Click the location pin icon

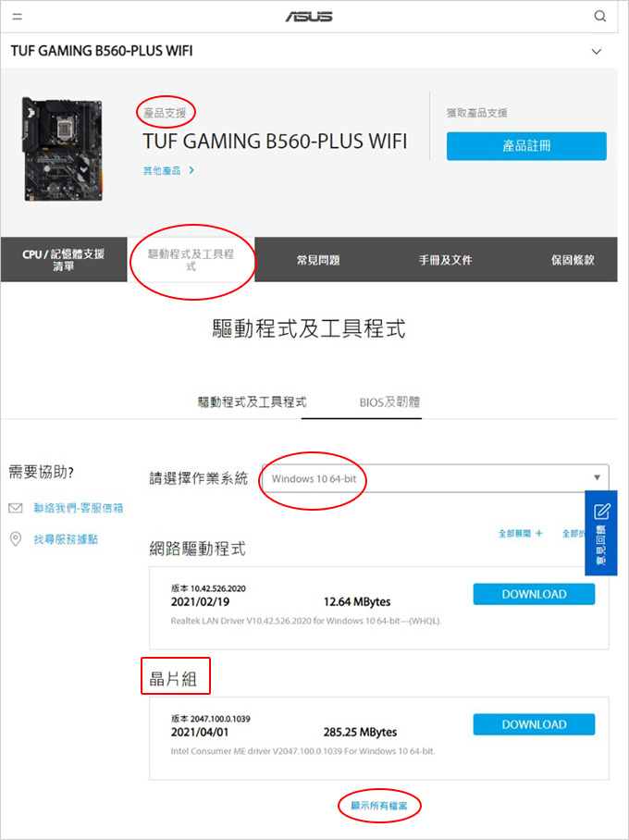16,539
